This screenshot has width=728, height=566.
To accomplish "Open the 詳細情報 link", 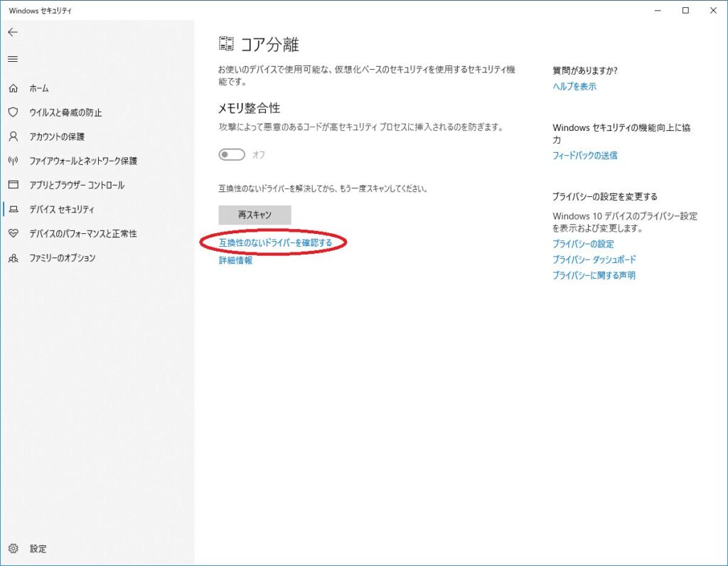I will click(235, 260).
